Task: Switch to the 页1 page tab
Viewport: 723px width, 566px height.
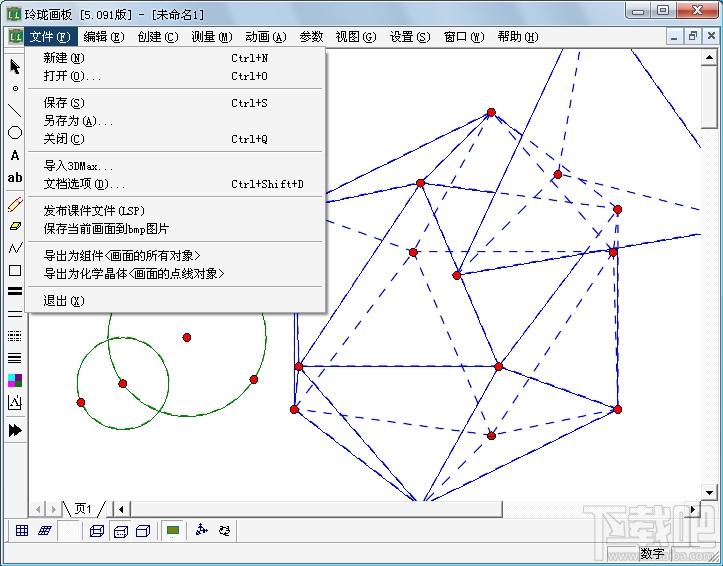Action: click(83, 509)
